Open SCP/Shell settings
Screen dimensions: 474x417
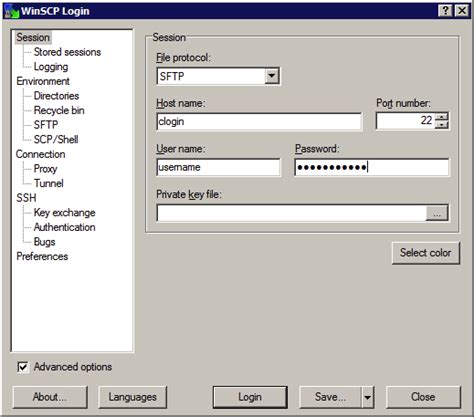click(x=56, y=139)
